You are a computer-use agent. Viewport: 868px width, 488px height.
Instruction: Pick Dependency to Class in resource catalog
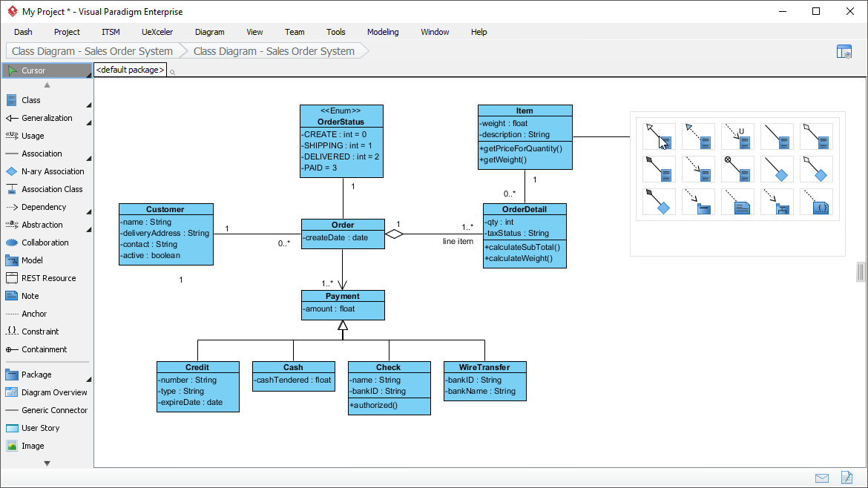click(698, 169)
